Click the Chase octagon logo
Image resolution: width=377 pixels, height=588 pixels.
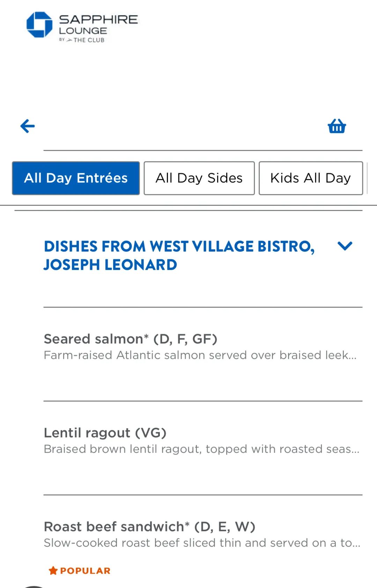(x=39, y=24)
